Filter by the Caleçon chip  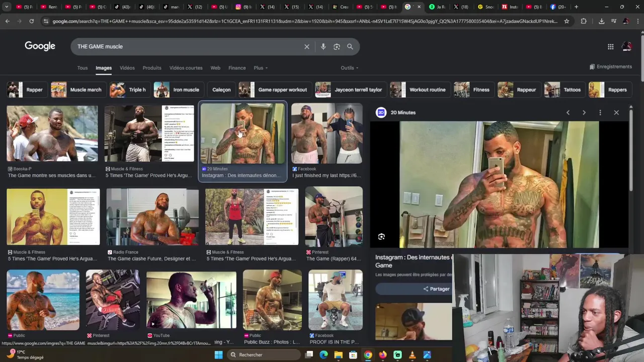221,89
